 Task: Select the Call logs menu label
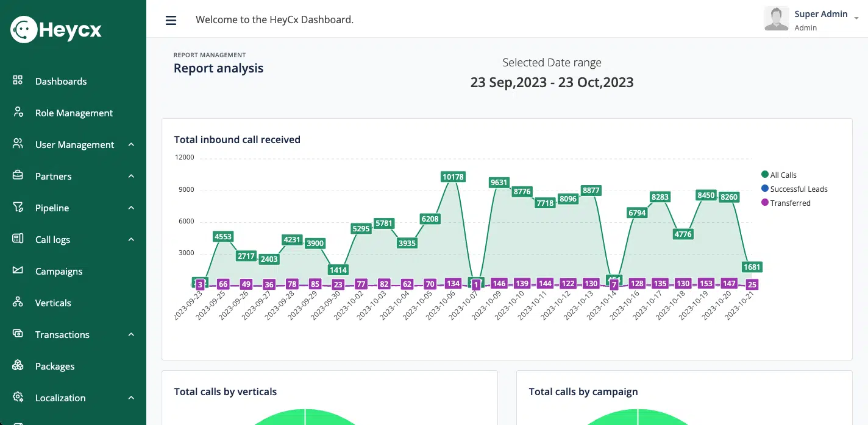(x=52, y=239)
